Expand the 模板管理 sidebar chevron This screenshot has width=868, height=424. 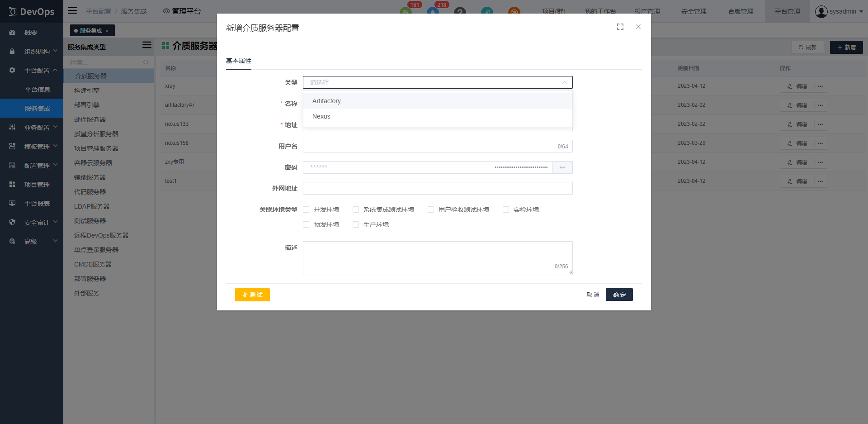pyautogui.click(x=55, y=146)
